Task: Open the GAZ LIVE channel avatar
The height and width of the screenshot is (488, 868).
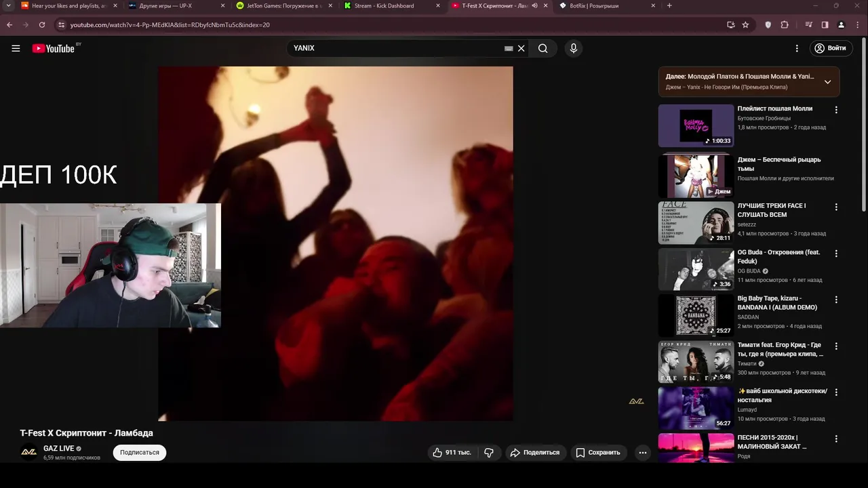Action: click(x=28, y=452)
